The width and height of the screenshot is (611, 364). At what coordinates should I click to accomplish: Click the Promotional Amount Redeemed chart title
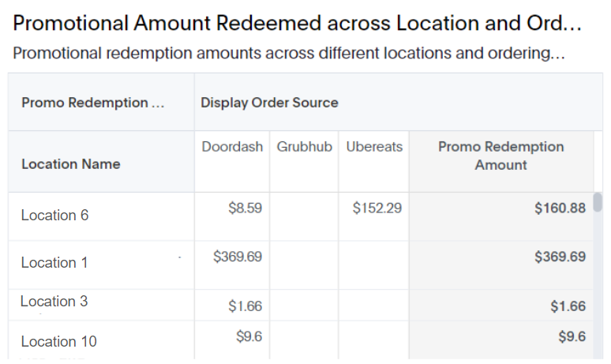tap(298, 23)
